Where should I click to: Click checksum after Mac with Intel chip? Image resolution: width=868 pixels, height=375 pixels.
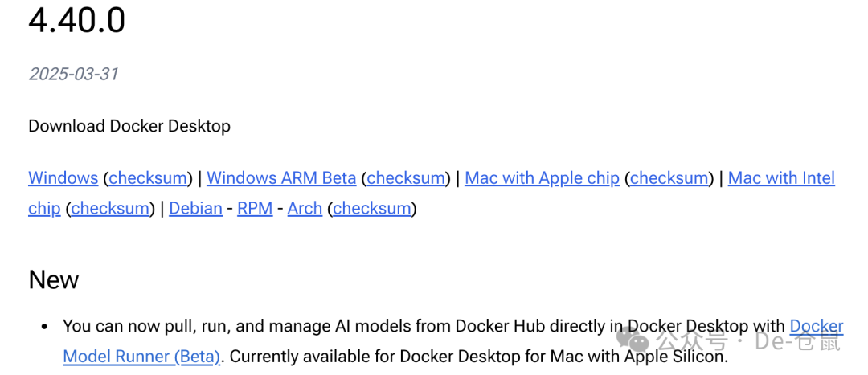point(110,209)
